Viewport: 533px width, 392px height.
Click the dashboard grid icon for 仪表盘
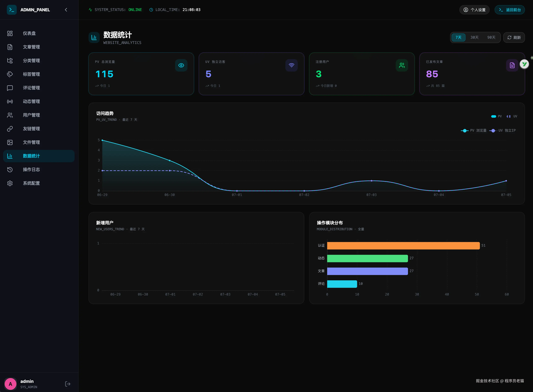pos(10,33)
